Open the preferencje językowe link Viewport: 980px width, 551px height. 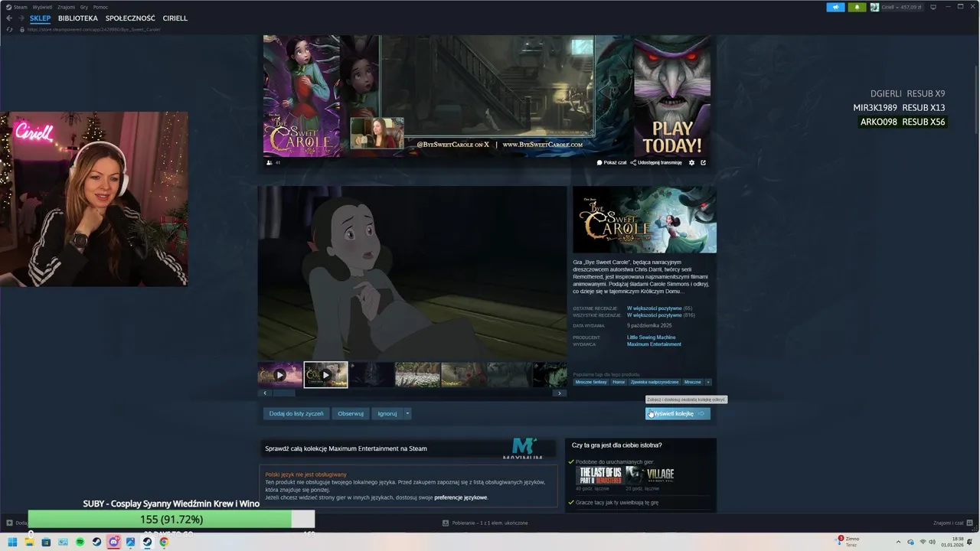tap(460, 497)
